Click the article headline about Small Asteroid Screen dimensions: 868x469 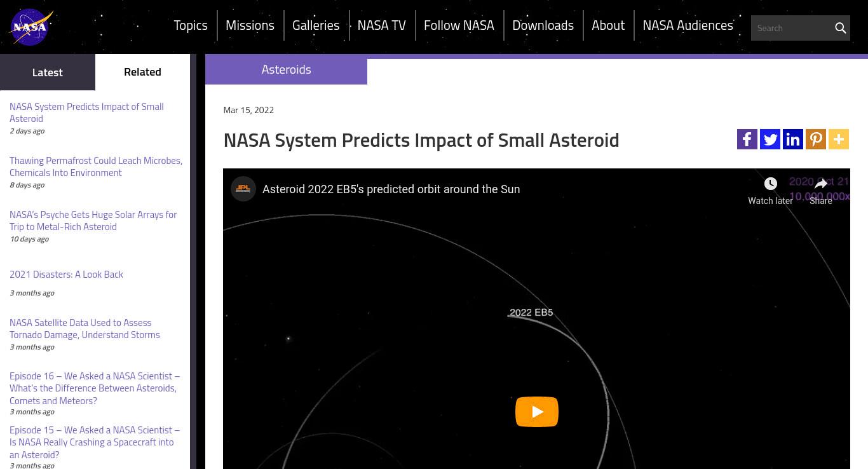pos(421,140)
